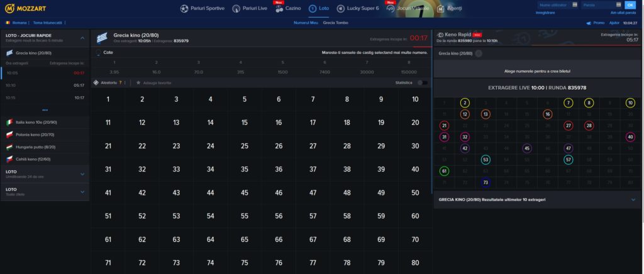Click the cherries Cazino icon
Viewport: 644px width, 274px height.
279,9
